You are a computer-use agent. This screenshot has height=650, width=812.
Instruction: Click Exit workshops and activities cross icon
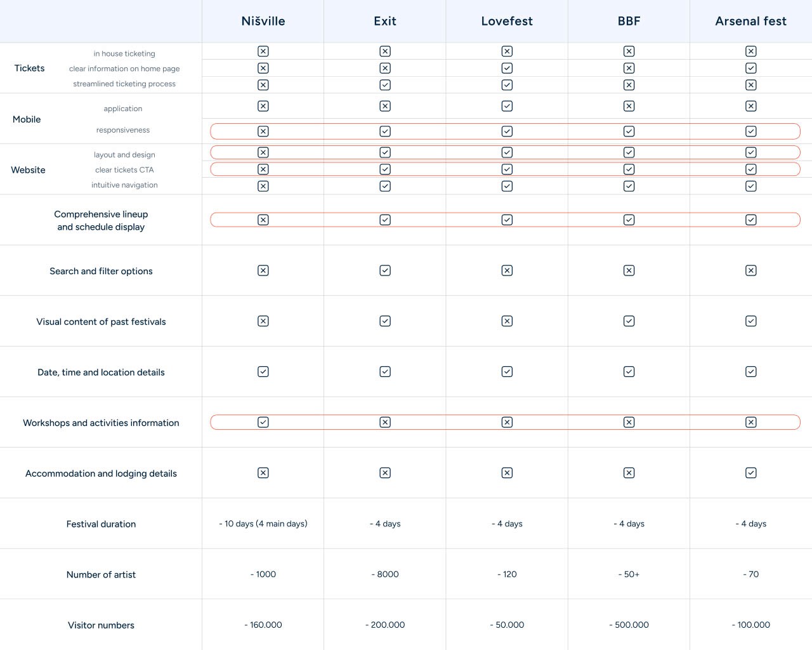[385, 422]
